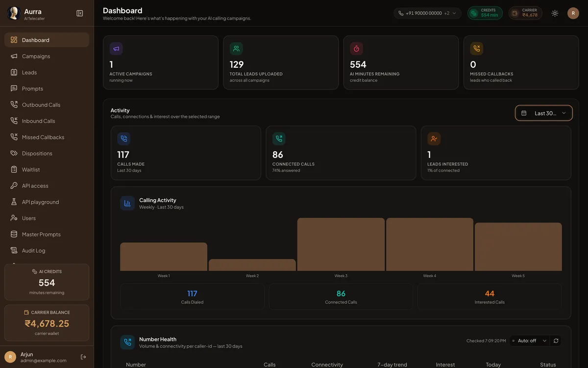Click the logout icon next to Arjun
This screenshot has height=368, width=588.
[x=83, y=357]
